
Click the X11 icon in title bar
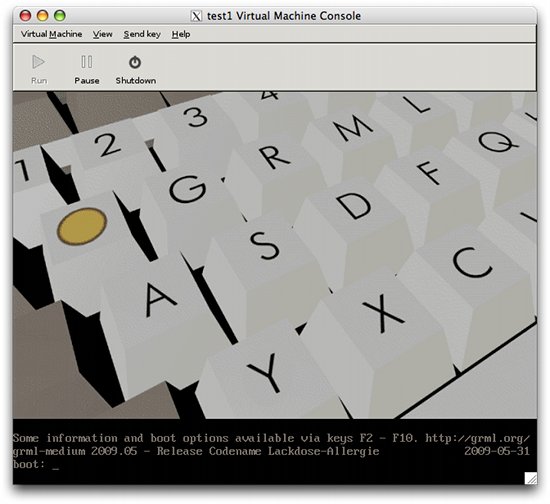pyautogui.click(x=196, y=16)
